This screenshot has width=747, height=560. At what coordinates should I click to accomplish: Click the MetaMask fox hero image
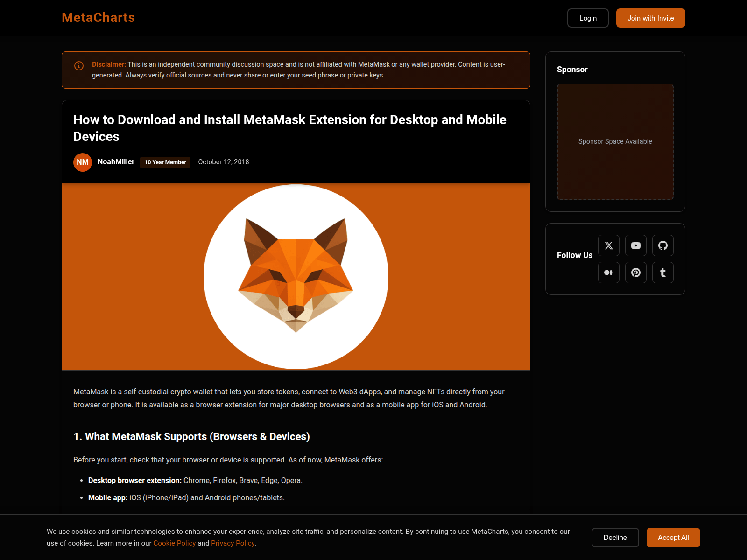[x=296, y=277]
